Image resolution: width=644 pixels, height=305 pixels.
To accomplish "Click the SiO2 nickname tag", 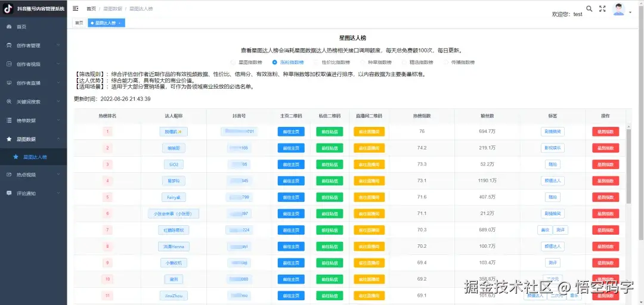I will 174,164.
